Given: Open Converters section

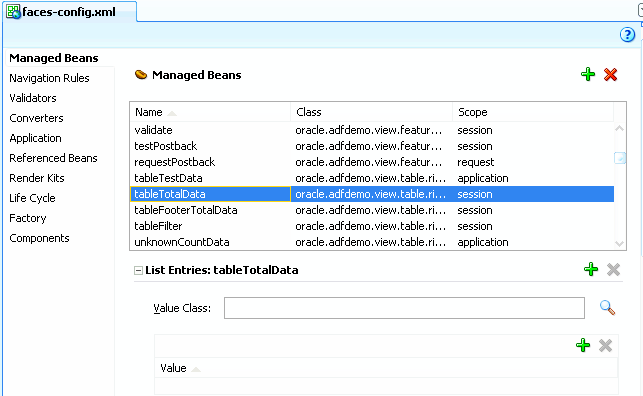Looking at the screenshot, I should tap(36, 118).
